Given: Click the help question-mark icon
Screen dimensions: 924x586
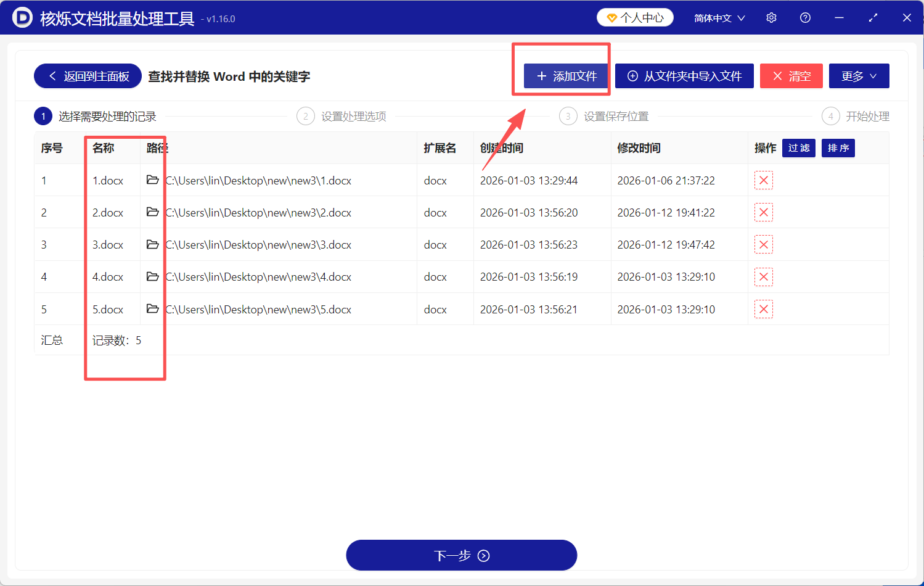Looking at the screenshot, I should (x=805, y=17).
